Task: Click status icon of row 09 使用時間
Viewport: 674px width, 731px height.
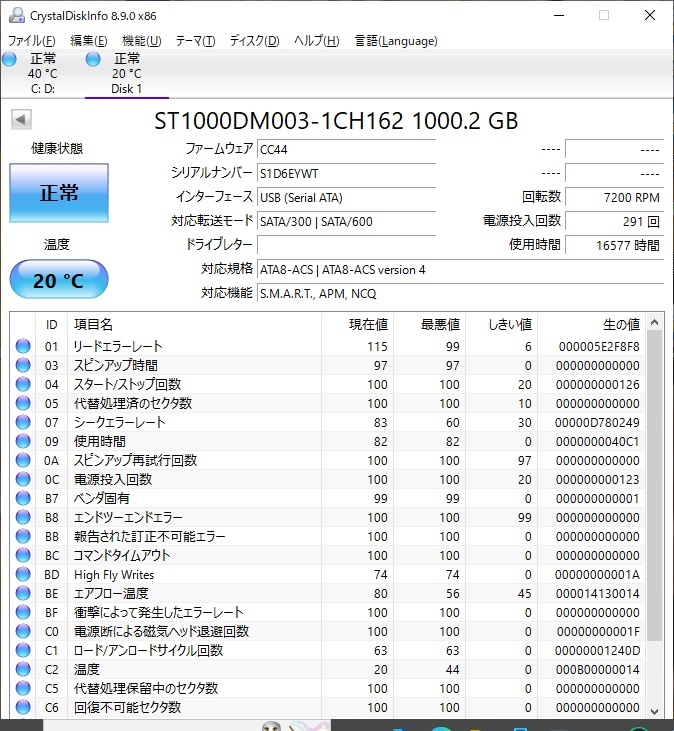Action: pos(23,441)
